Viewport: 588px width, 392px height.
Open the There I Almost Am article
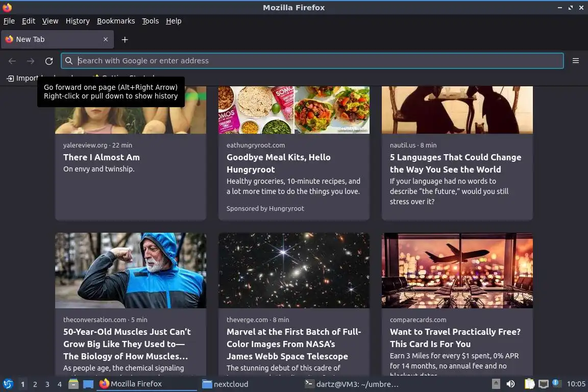[x=101, y=157]
